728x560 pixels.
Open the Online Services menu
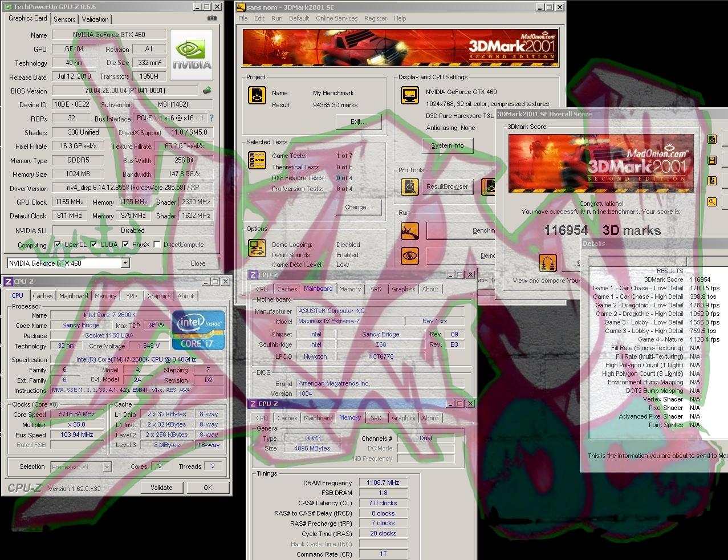[x=337, y=18]
